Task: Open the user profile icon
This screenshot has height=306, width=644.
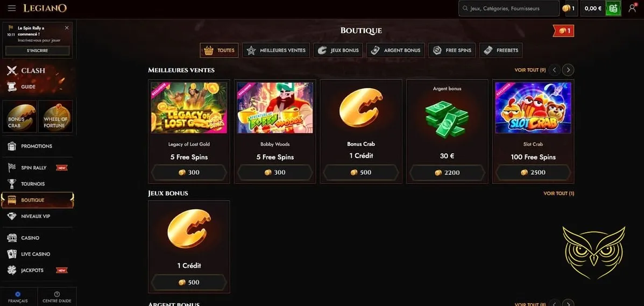Action: pyautogui.click(x=632, y=8)
